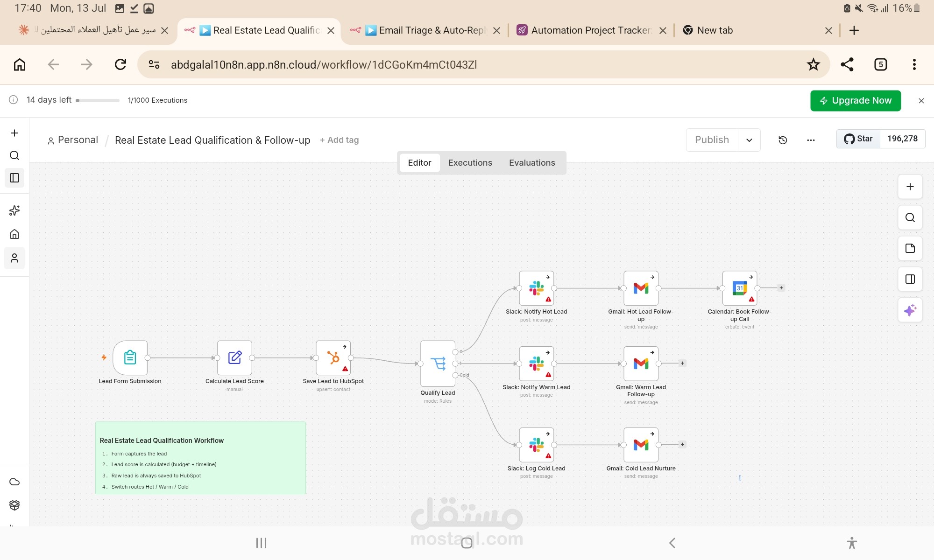Open Android recent apps button
Viewport: 934px width, 560px height.
261,543
